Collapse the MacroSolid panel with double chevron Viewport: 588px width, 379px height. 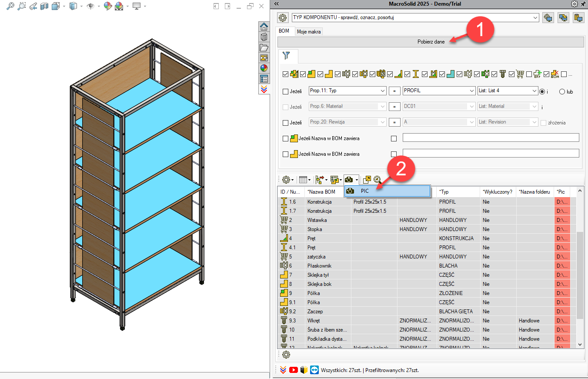tap(276, 4)
